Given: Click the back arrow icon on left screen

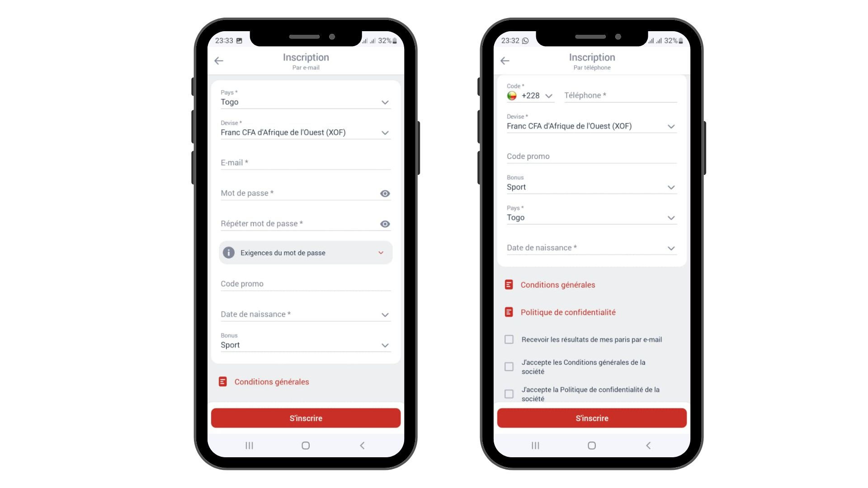Looking at the screenshot, I should (219, 61).
